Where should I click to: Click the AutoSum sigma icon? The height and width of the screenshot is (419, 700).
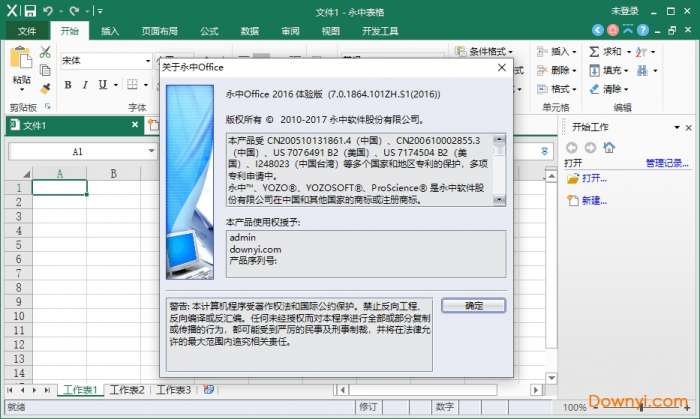pos(594,52)
